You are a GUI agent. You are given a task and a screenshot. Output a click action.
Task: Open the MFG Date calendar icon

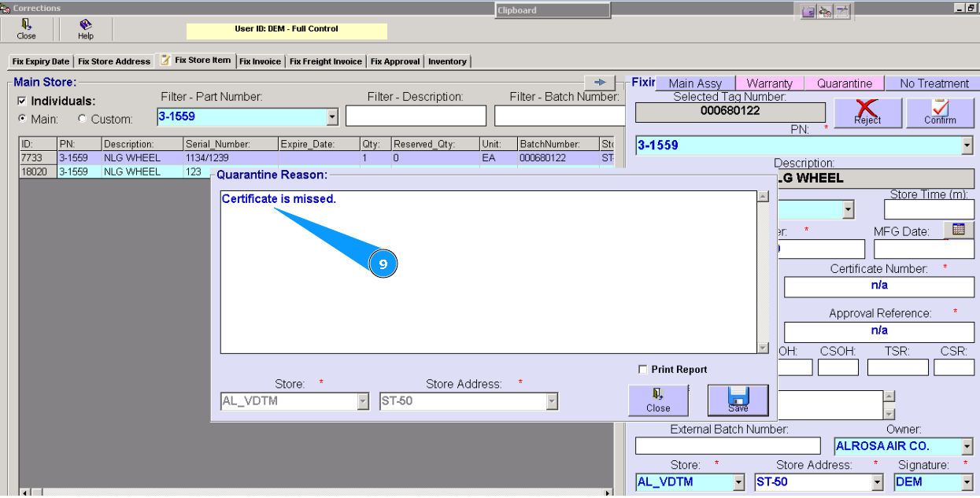(959, 230)
